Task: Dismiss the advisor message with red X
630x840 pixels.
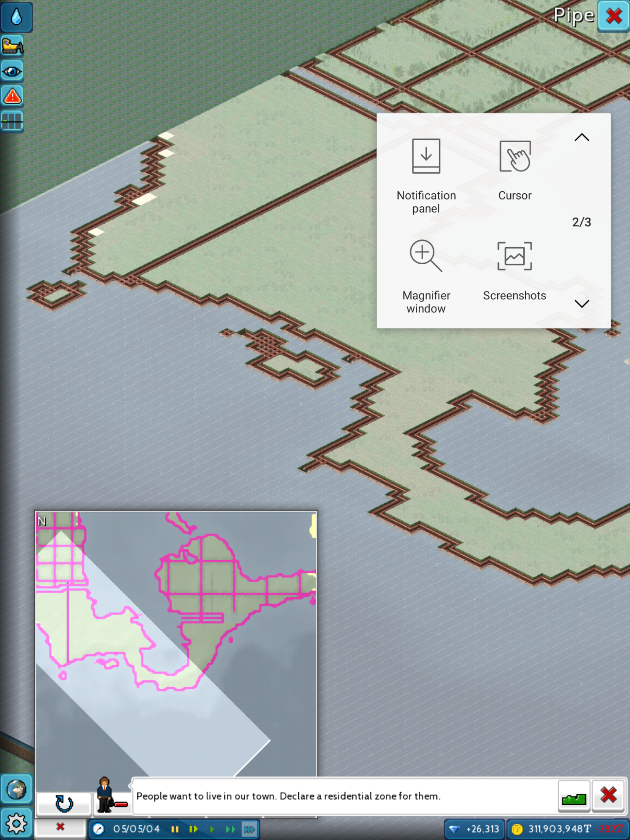Action: [609, 795]
